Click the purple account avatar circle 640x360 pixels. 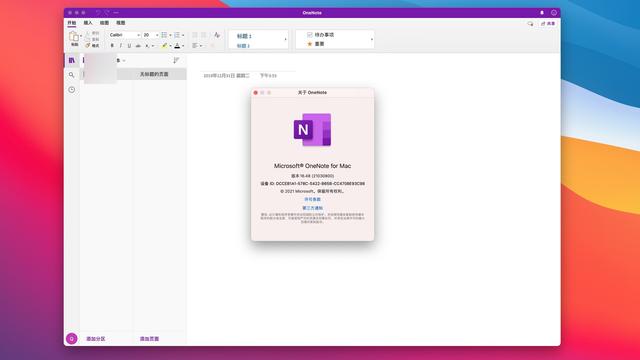(x=71, y=338)
